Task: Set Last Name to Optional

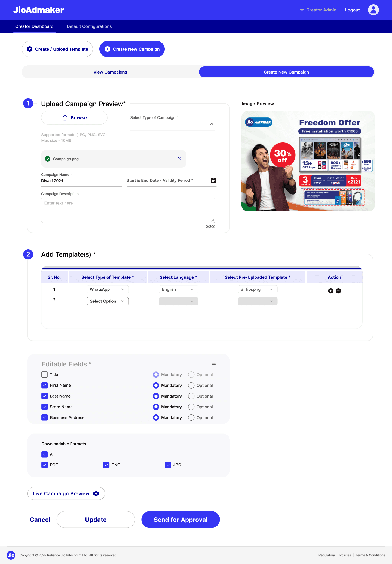Action: tap(191, 396)
